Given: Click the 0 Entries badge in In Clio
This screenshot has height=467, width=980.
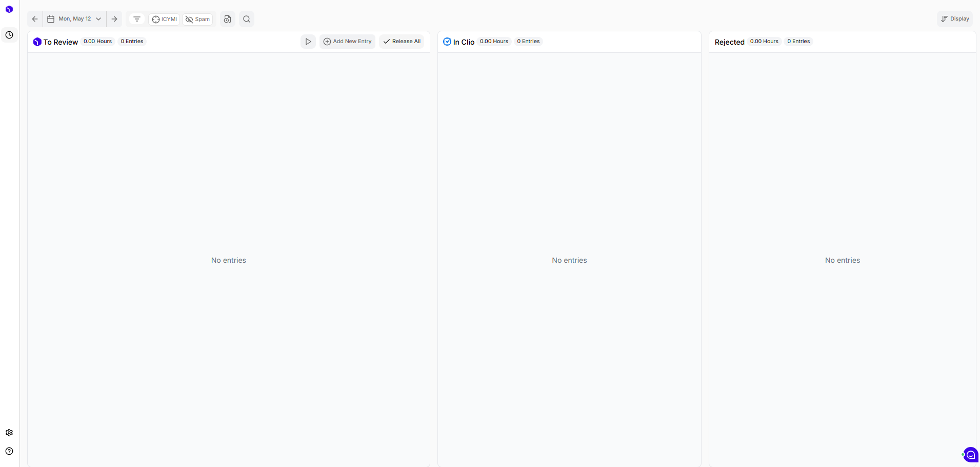Looking at the screenshot, I should [x=529, y=42].
